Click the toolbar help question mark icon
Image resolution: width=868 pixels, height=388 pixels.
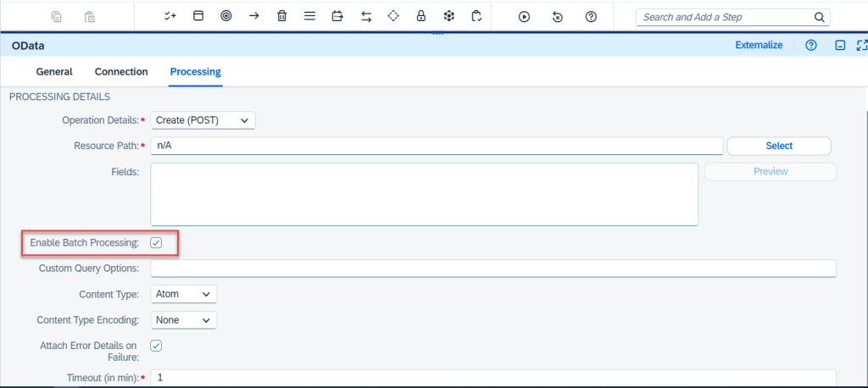coord(592,16)
